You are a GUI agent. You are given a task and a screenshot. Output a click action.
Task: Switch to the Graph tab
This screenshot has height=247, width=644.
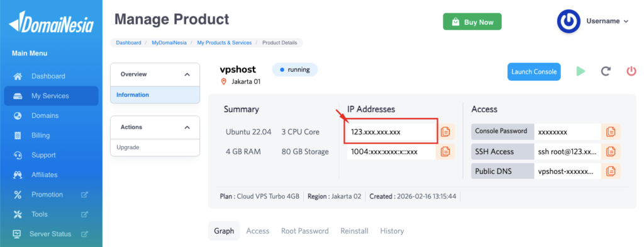224,231
